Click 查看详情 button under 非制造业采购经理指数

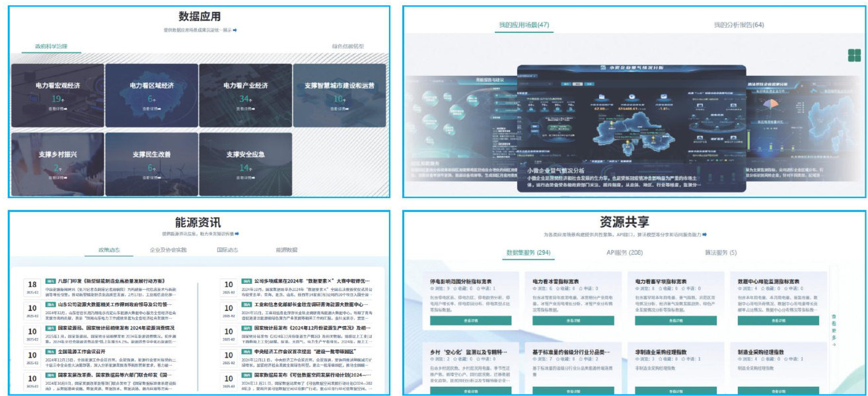[x=676, y=391]
